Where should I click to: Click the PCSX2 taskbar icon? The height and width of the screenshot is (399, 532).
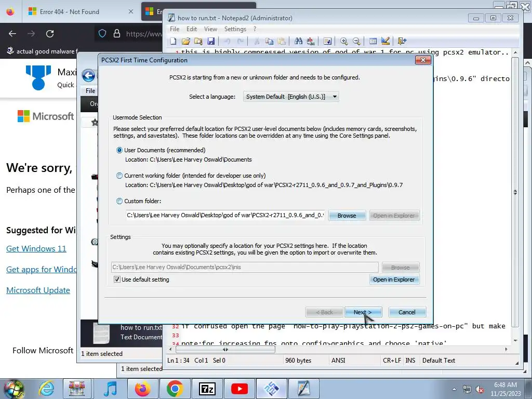tap(271, 389)
